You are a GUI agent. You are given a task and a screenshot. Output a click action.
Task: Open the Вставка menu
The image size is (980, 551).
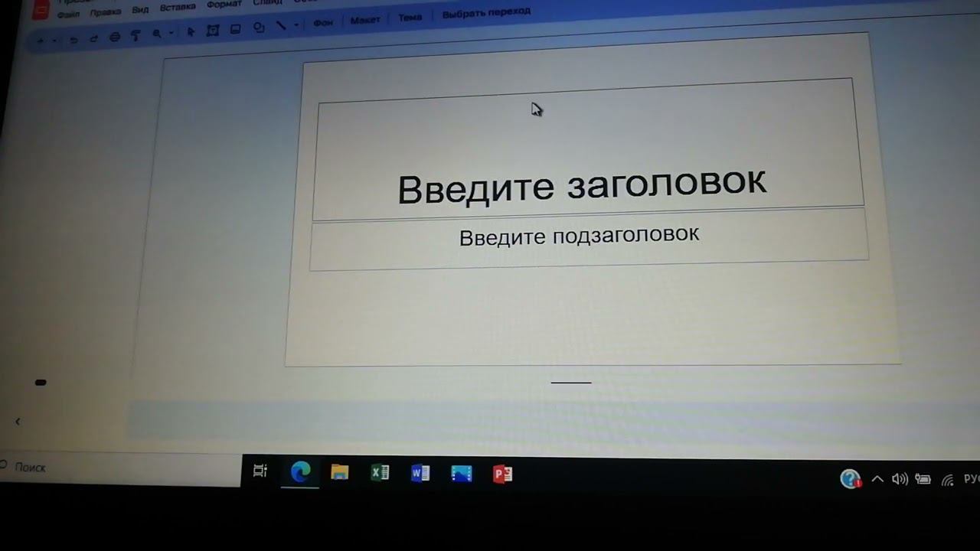pos(178,7)
